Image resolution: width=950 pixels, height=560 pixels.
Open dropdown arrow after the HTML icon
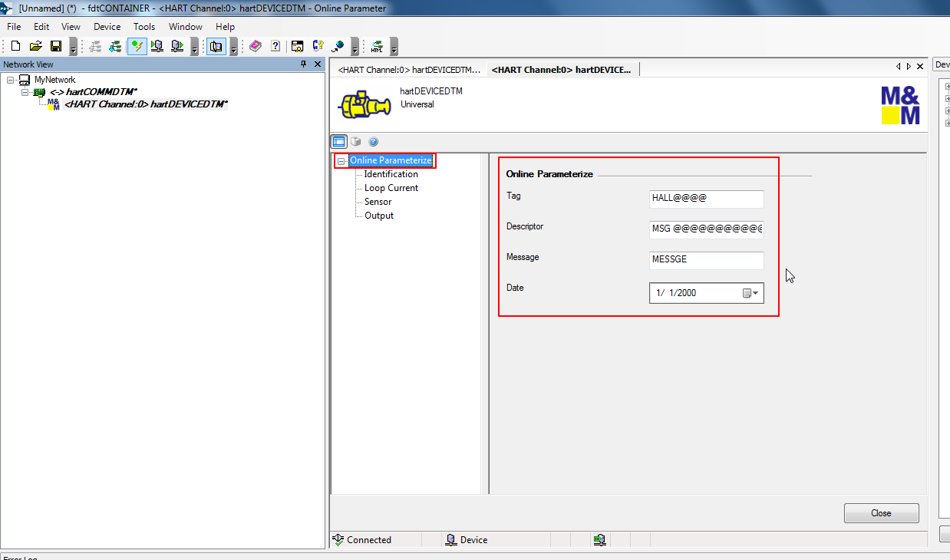394,48
